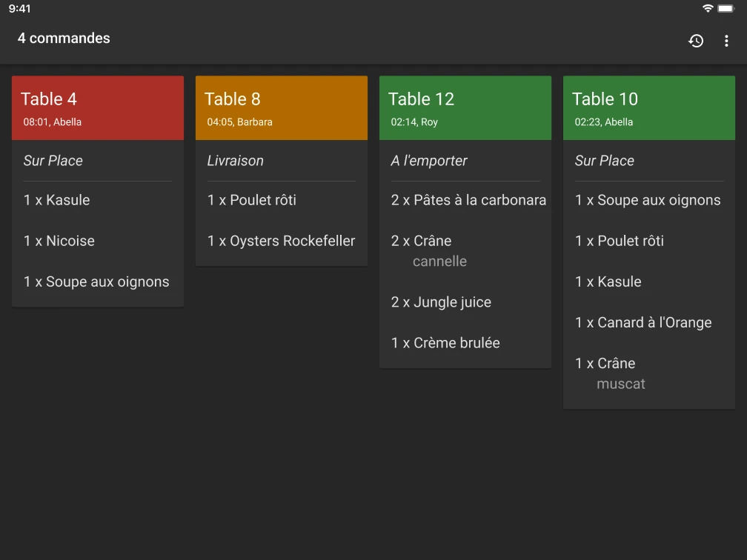Open the order history clock icon
The width and height of the screenshot is (747, 560).
point(696,41)
